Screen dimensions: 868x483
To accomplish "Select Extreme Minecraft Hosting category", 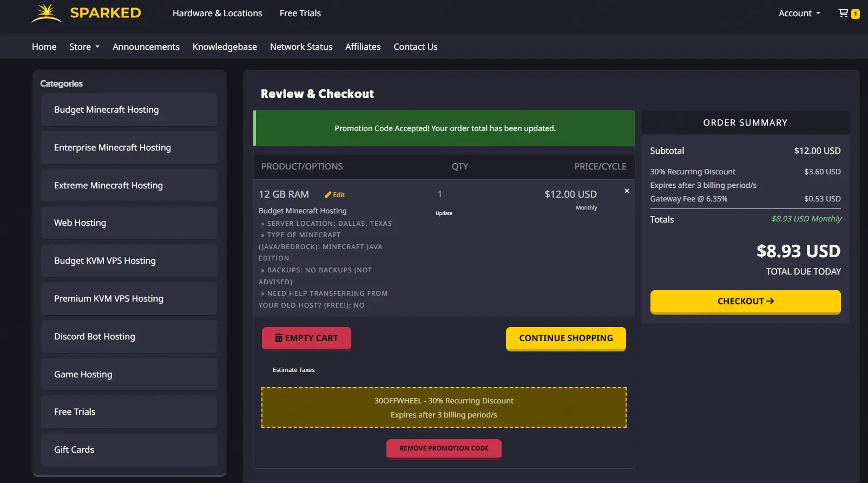I will [x=129, y=185].
